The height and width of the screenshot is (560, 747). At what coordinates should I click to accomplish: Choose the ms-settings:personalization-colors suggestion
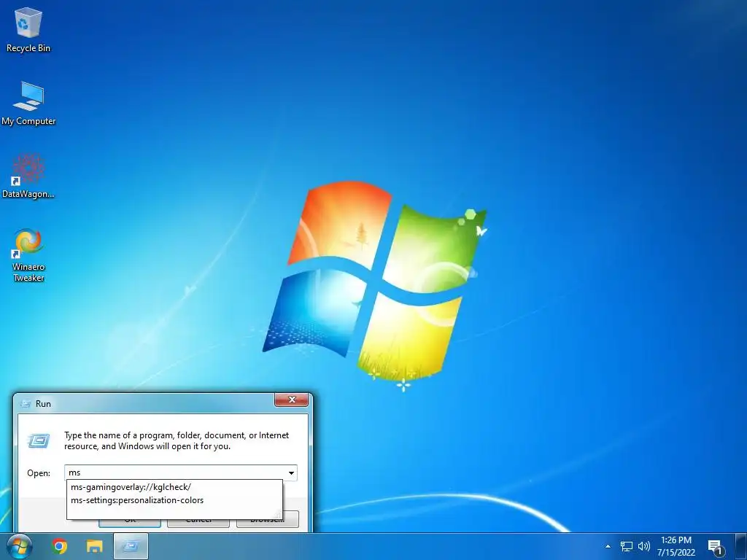(174, 500)
